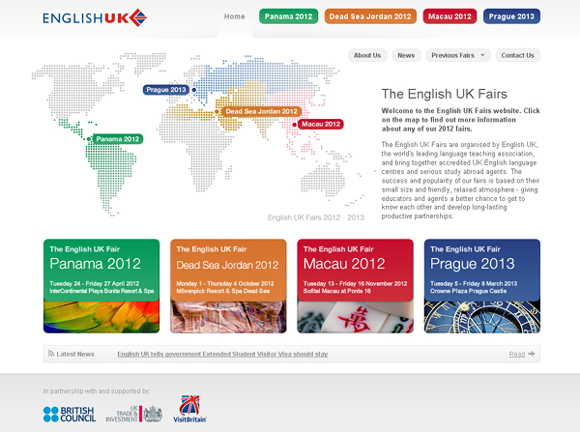Open the British Council partner logo

[70, 414]
